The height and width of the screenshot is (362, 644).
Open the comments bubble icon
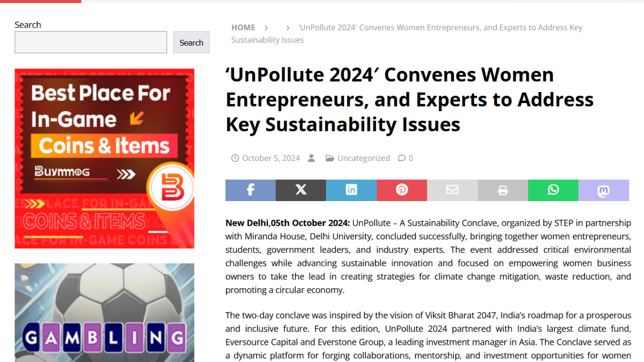(401, 158)
